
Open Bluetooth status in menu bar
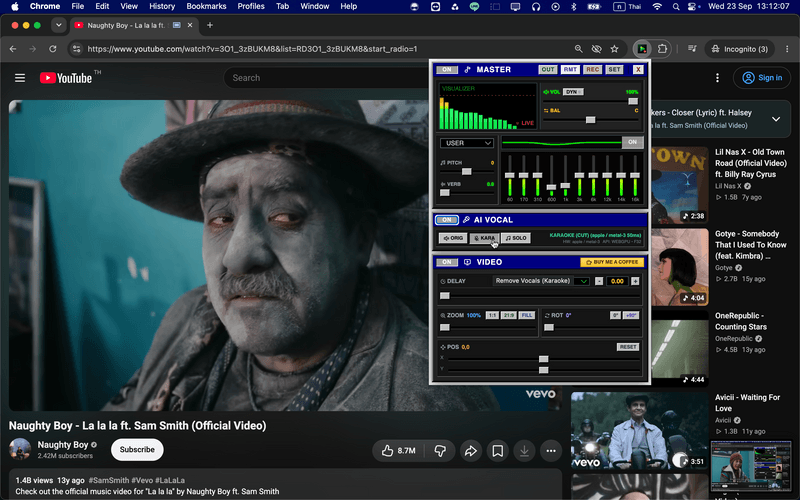coord(573,7)
